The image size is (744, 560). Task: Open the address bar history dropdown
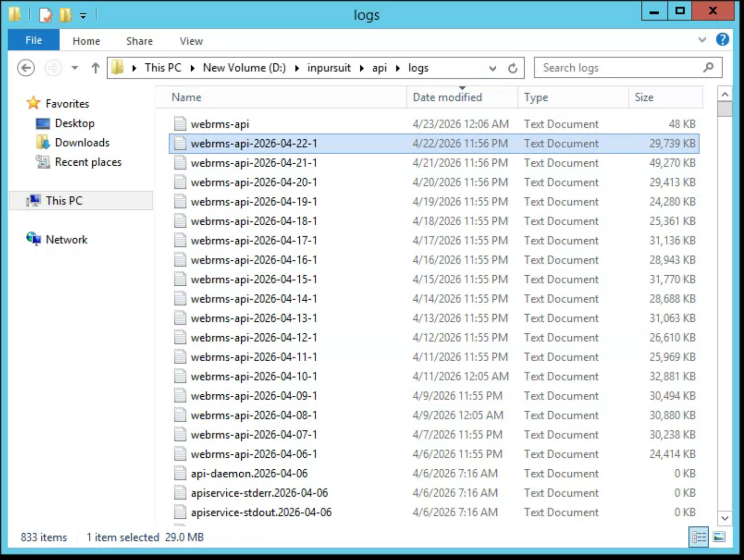(x=492, y=68)
